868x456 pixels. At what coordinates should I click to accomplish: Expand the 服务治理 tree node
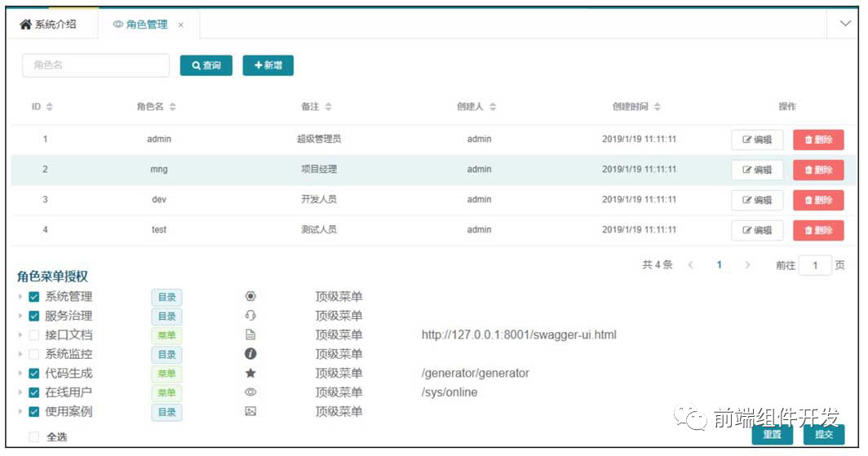20,316
